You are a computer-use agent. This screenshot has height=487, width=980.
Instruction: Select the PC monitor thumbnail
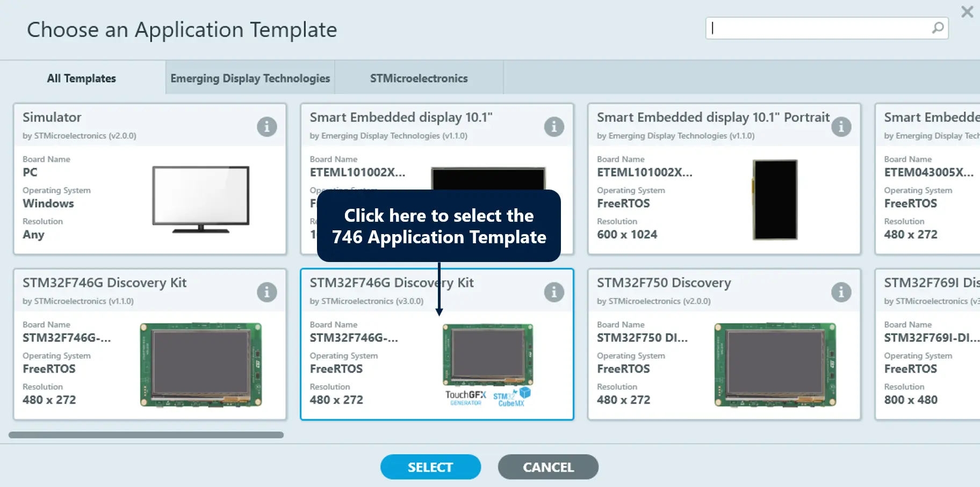point(201,199)
